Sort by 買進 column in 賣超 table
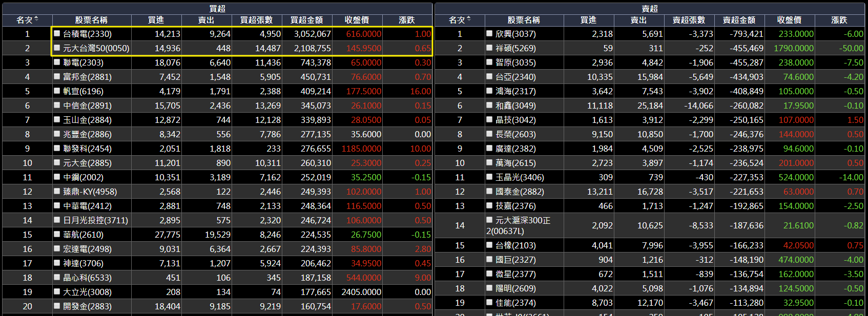 pyautogui.click(x=588, y=19)
